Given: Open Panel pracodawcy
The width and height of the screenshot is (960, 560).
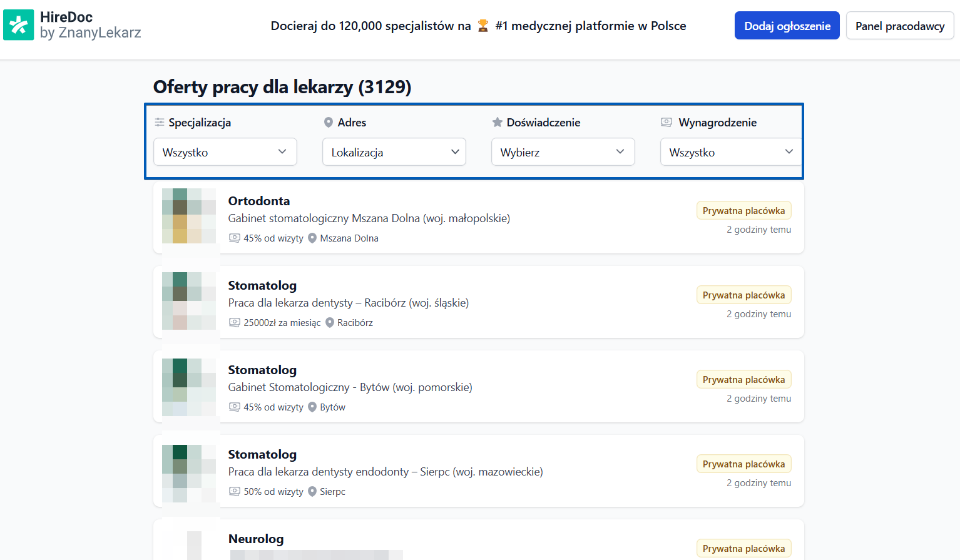Looking at the screenshot, I should (x=900, y=26).
